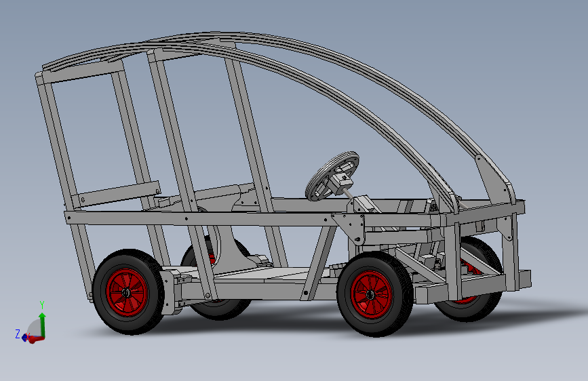The height and width of the screenshot is (381, 588).
Task: Select the red hub of the rear near-side wheel
Action: coord(126,292)
